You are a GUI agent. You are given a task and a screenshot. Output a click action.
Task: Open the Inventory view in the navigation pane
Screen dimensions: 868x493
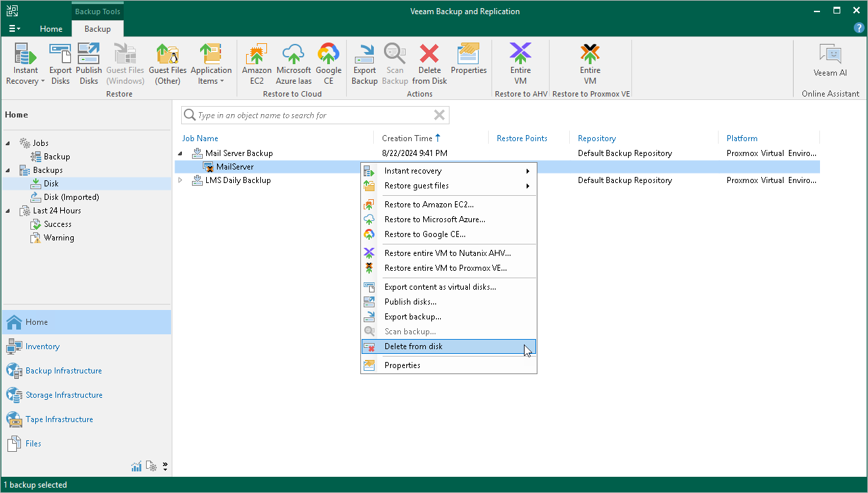86,346
